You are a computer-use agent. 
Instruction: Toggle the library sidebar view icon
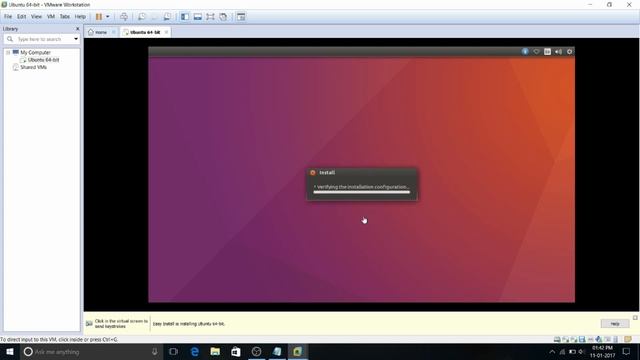185,17
